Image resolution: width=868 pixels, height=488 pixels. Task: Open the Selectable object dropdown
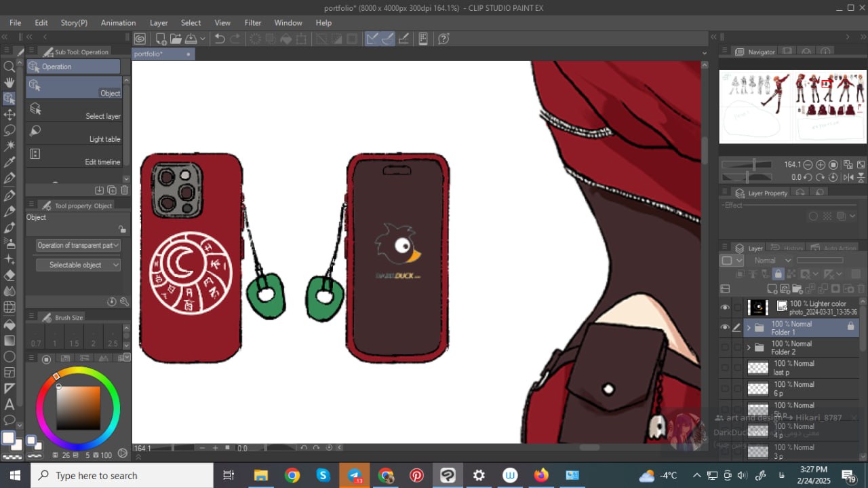tap(78, 265)
